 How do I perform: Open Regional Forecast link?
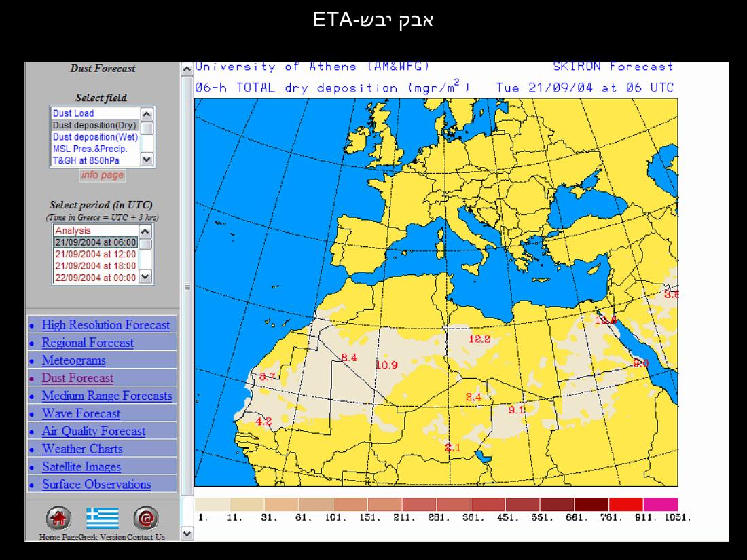point(88,342)
